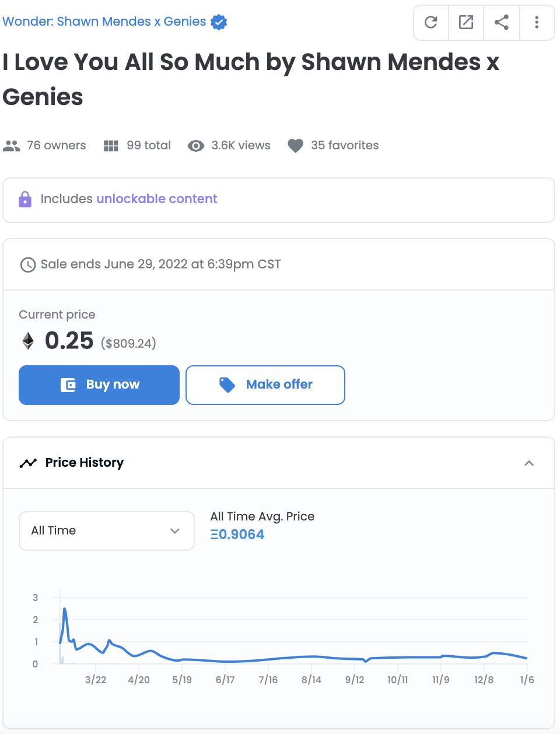Open the external link icon

pos(466,23)
